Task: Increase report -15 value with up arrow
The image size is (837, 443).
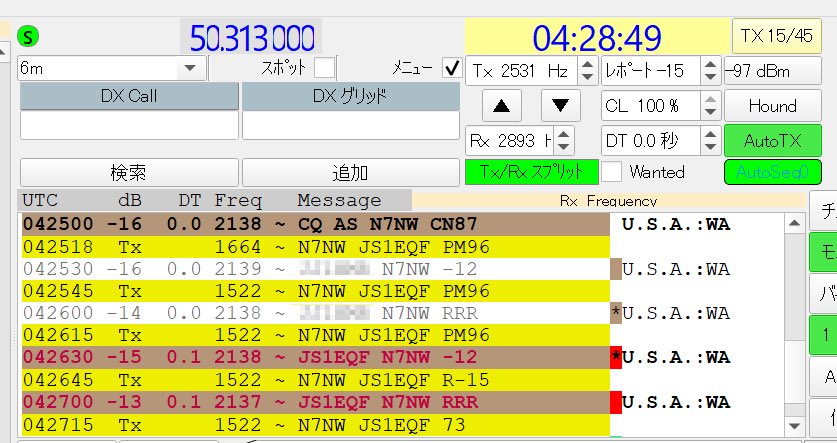Action: (710, 64)
